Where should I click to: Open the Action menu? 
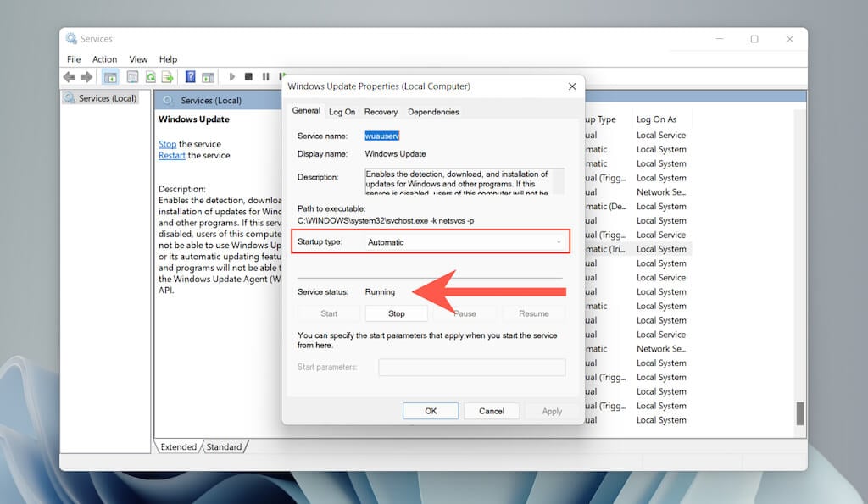[x=104, y=59]
